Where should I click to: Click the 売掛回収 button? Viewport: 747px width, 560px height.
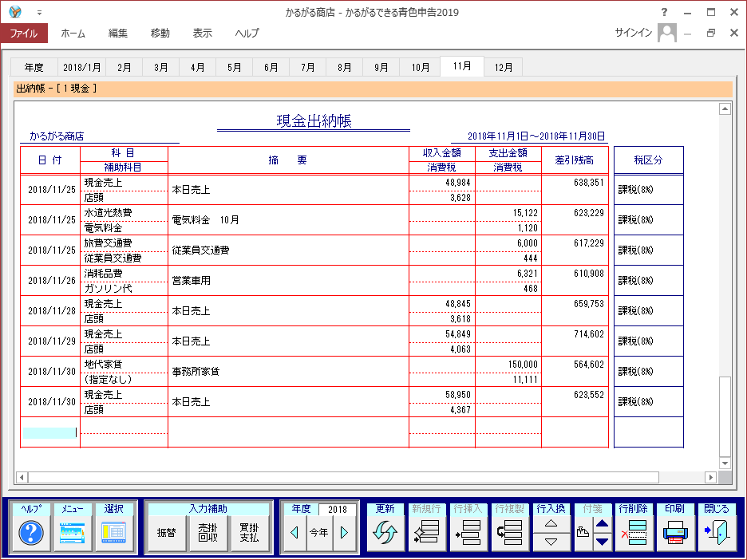[207, 533]
